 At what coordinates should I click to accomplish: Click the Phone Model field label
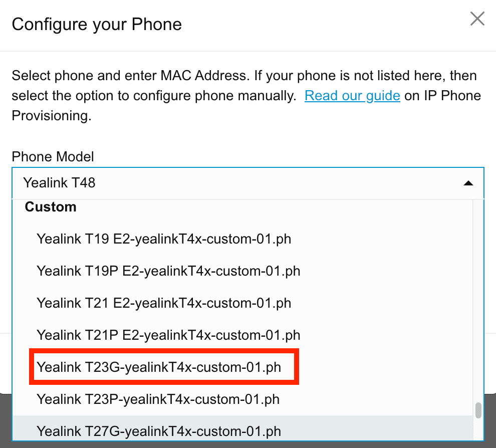(x=53, y=157)
